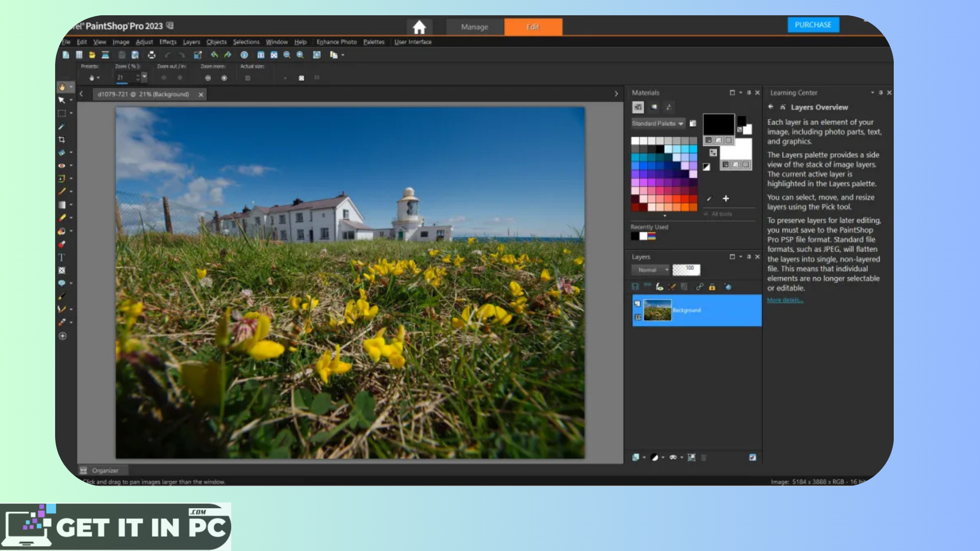
Task: Select the Dropper tool in toolbox
Action: coord(62,127)
